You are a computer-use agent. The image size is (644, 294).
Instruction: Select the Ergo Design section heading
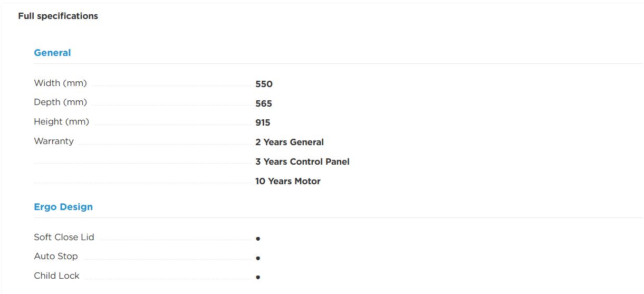tap(63, 207)
